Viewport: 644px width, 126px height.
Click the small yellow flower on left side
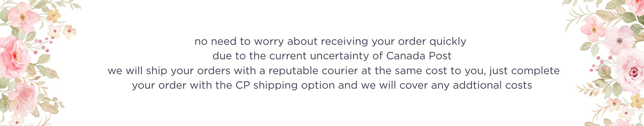point(53,15)
